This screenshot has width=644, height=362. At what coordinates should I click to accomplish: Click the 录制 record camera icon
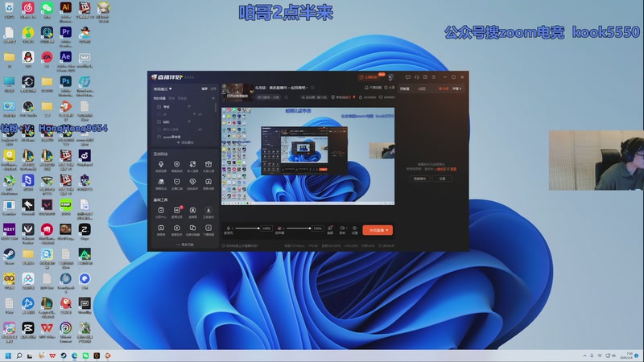point(342,228)
